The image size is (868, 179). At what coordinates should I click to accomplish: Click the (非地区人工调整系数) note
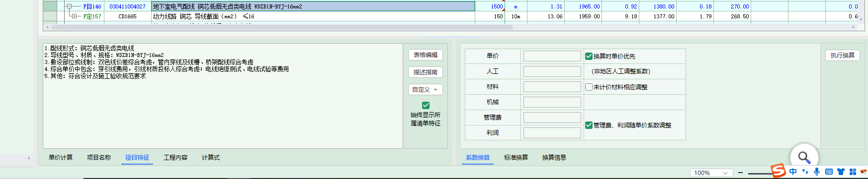620,71
